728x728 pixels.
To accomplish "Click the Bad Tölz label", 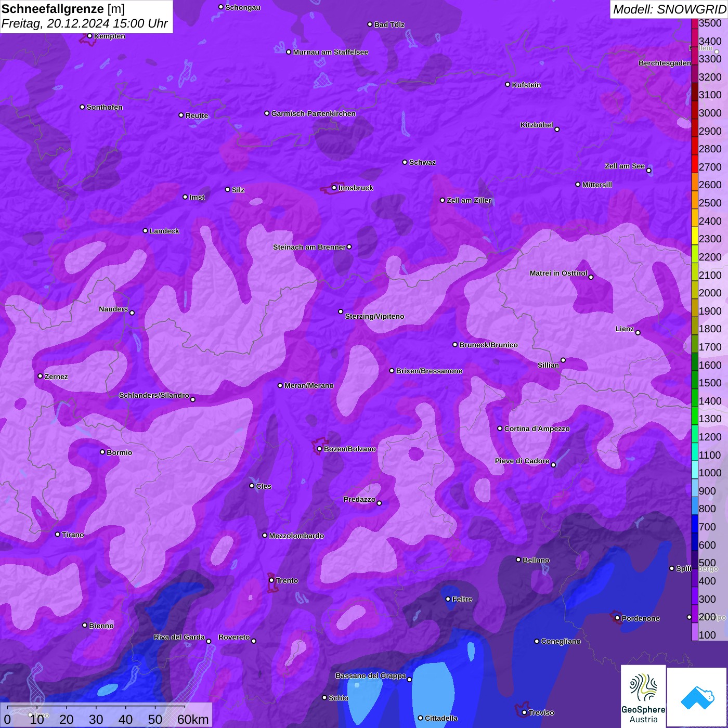I will pyautogui.click(x=389, y=24).
